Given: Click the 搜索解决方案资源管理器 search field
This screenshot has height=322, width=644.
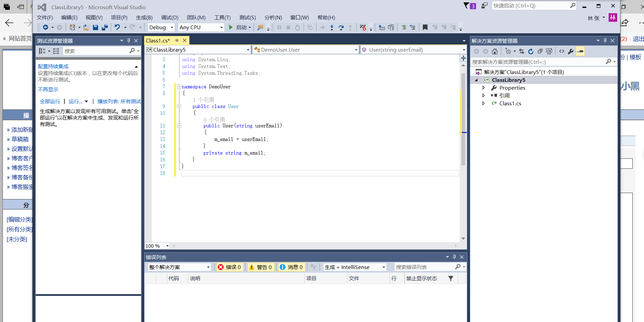Looking at the screenshot, I should pyautogui.click(x=543, y=62).
